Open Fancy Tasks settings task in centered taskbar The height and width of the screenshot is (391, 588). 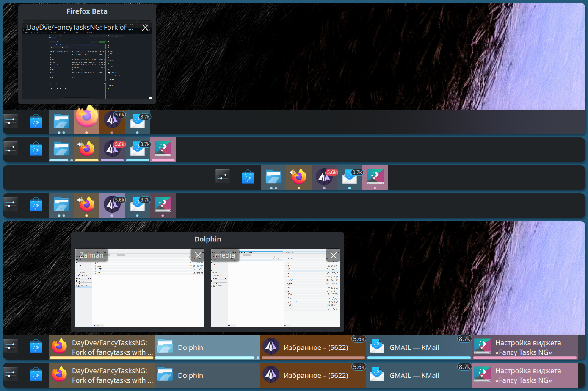[x=375, y=177]
